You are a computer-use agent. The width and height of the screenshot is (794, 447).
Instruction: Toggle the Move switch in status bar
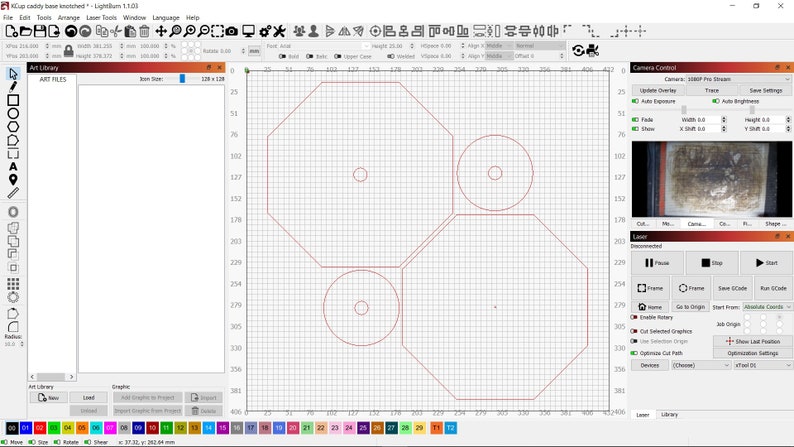(5, 442)
